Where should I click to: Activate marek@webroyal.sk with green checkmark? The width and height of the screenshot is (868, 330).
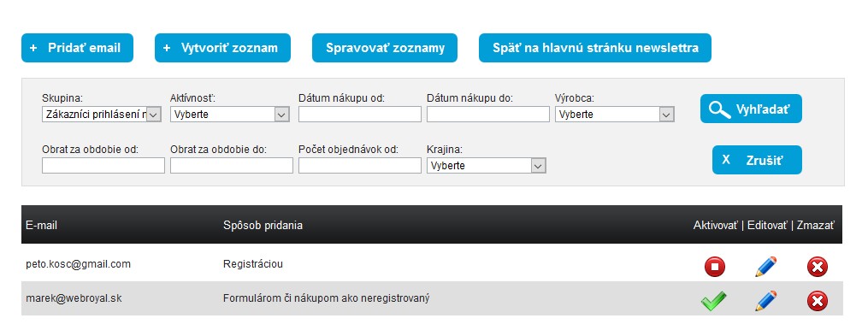click(713, 301)
